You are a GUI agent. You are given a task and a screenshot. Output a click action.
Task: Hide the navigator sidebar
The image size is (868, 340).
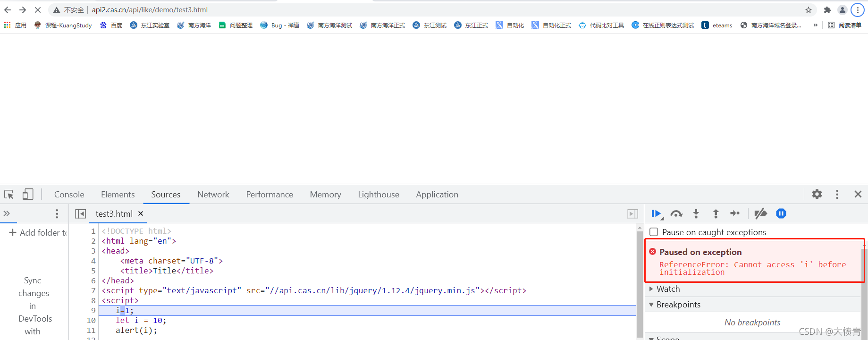point(81,213)
